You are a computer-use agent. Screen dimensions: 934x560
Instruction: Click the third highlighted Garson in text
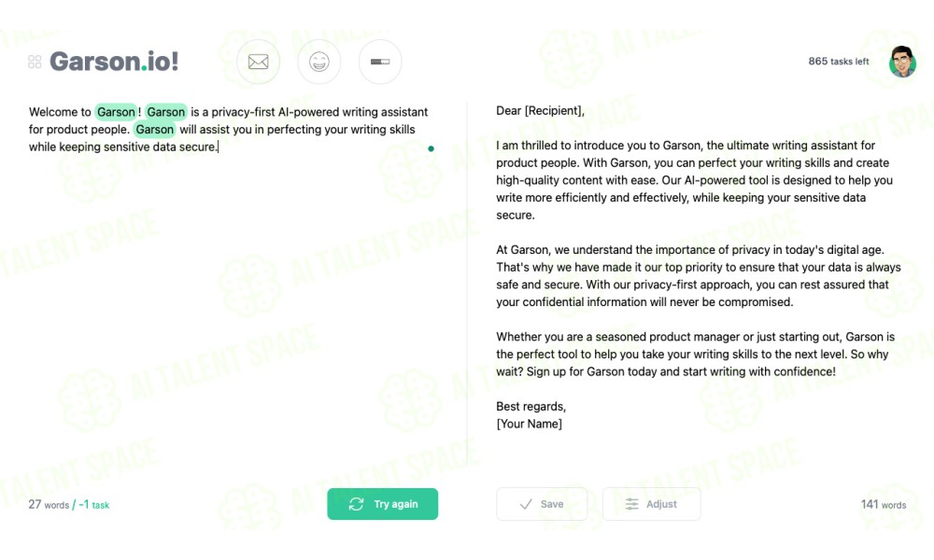coord(154,129)
